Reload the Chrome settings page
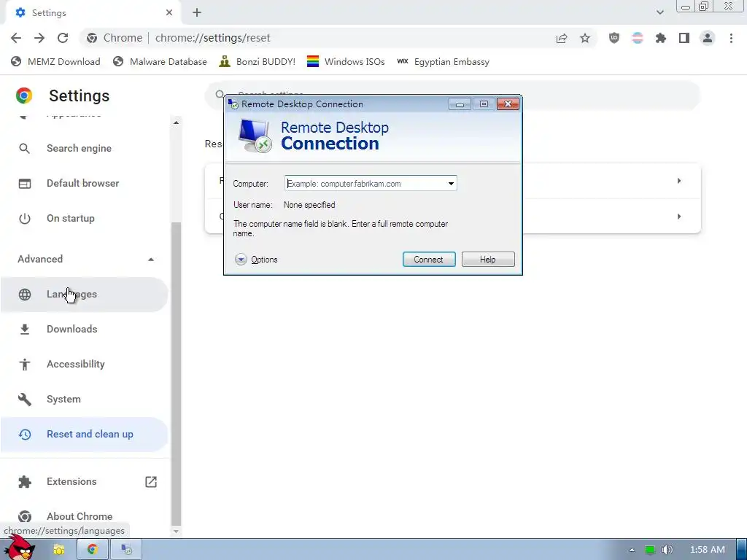 (x=63, y=38)
